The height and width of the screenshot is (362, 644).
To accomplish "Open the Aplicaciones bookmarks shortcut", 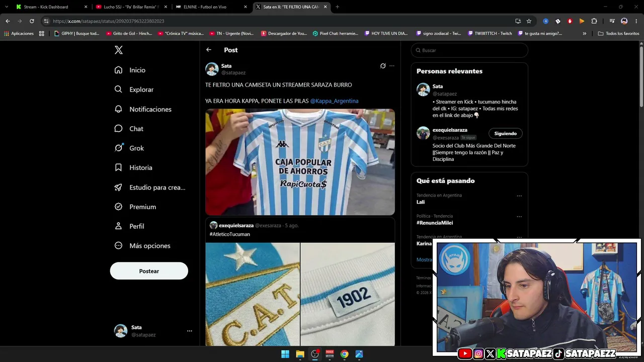I will pos(19,34).
